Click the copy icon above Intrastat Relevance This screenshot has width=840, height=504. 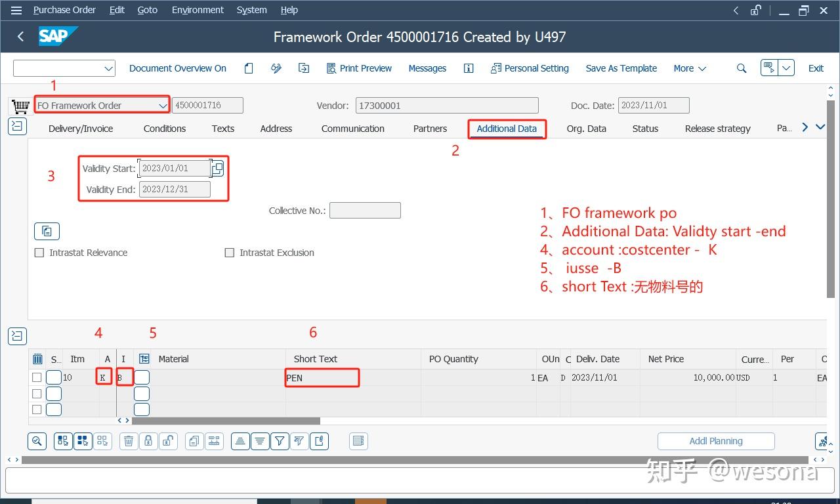point(47,231)
